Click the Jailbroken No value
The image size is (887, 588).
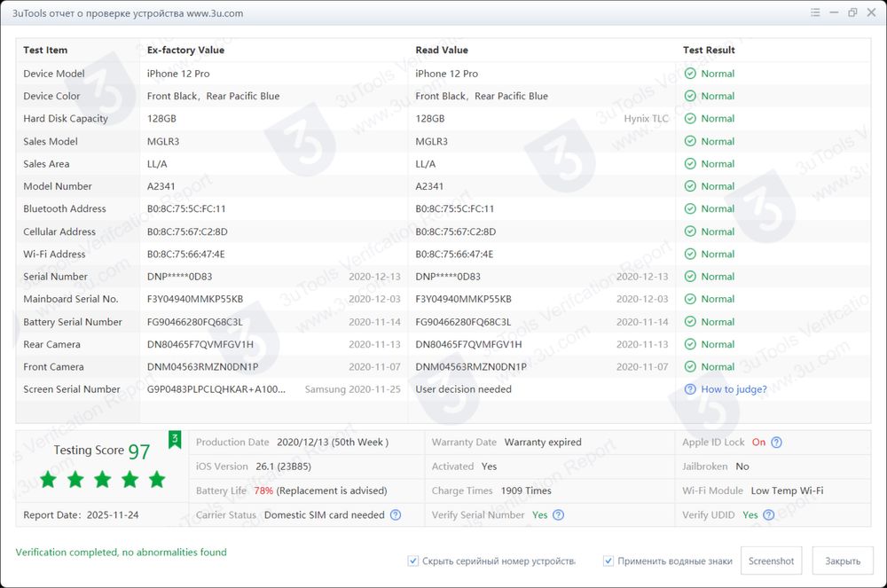742,466
